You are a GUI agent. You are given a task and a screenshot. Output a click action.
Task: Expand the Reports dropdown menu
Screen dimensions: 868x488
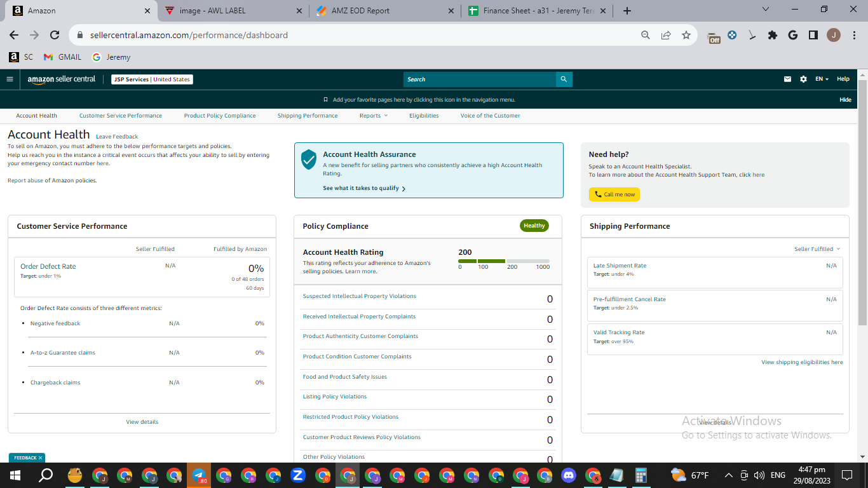(x=373, y=116)
